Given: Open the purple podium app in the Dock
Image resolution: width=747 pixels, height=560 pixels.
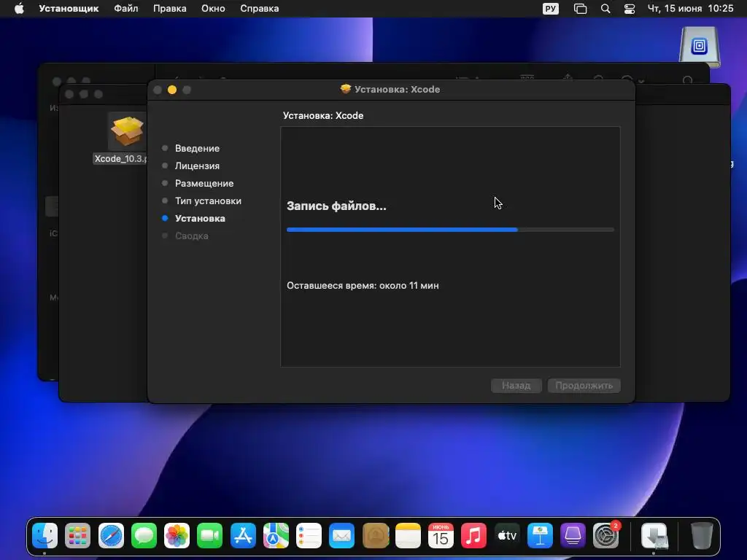Looking at the screenshot, I should [x=573, y=536].
